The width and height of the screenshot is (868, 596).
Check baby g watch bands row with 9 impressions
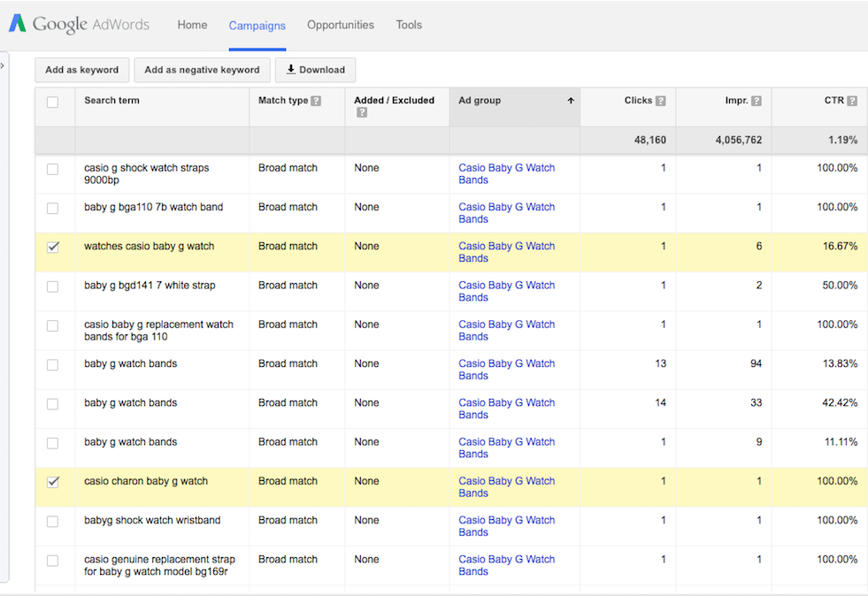click(52, 443)
